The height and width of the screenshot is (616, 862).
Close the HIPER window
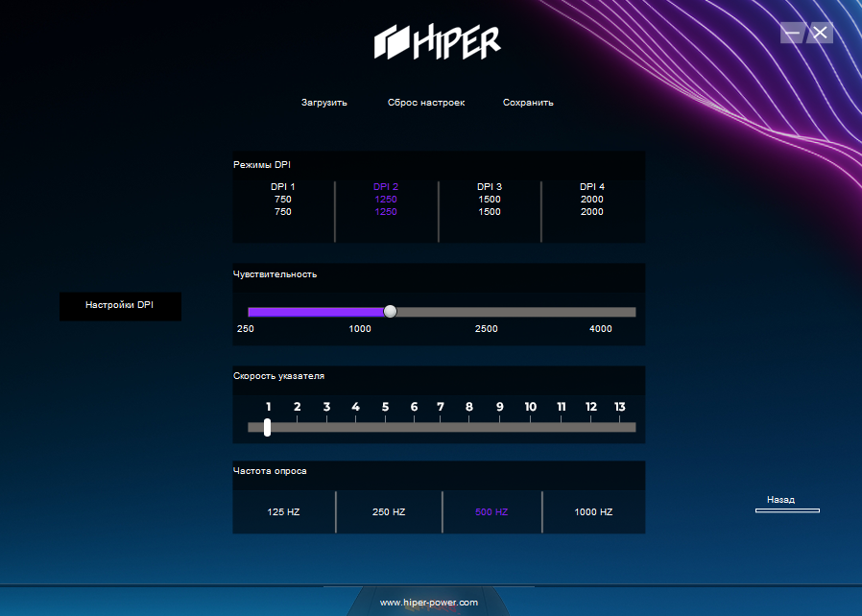pos(820,33)
